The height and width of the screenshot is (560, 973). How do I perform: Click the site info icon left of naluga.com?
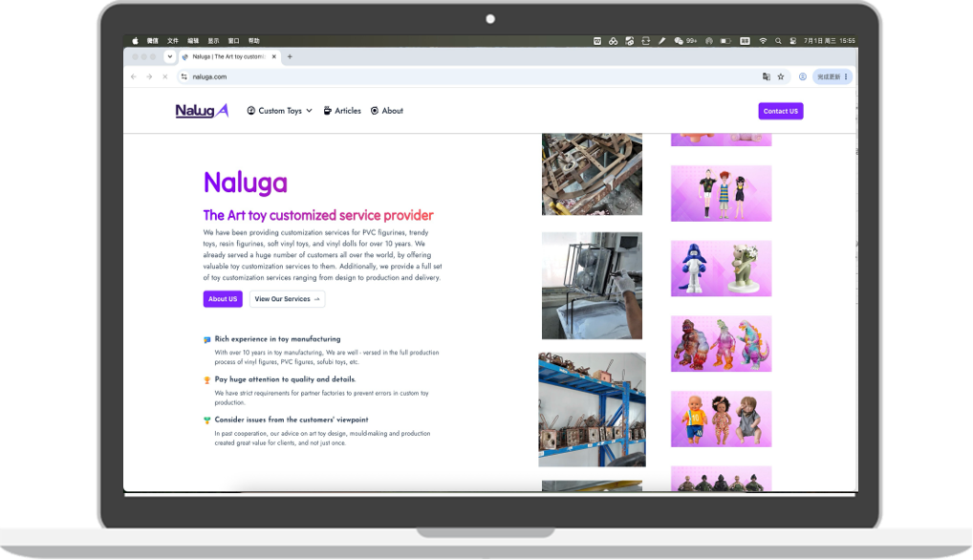(184, 76)
